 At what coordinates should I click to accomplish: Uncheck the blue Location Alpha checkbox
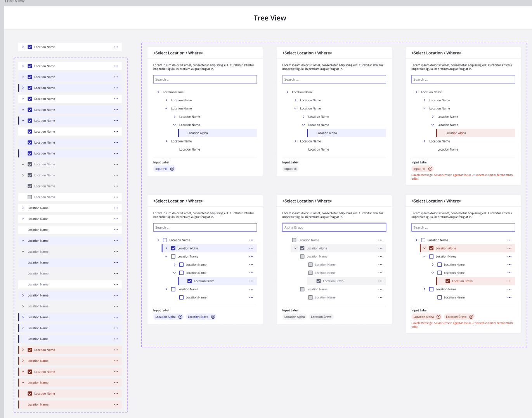173,248
